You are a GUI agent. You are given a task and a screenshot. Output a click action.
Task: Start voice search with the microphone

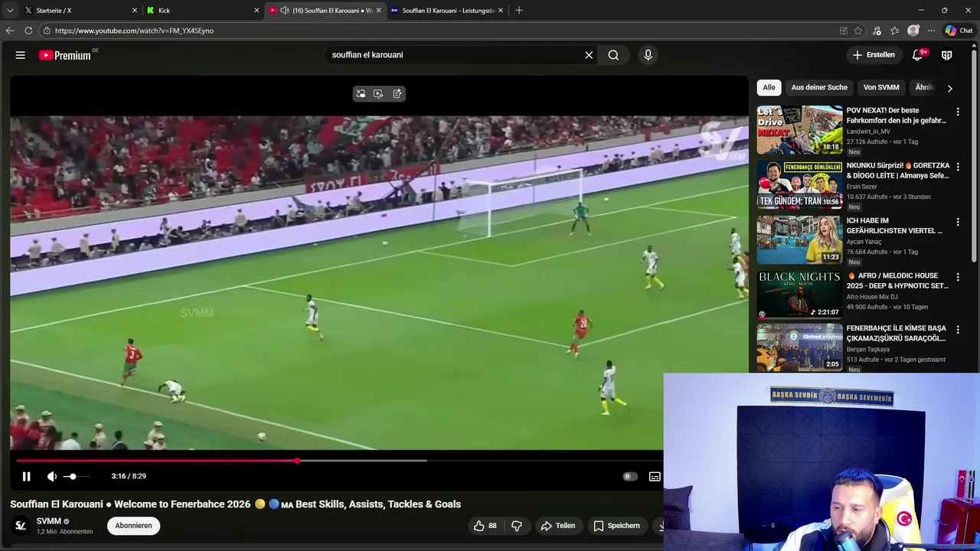[648, 55]
